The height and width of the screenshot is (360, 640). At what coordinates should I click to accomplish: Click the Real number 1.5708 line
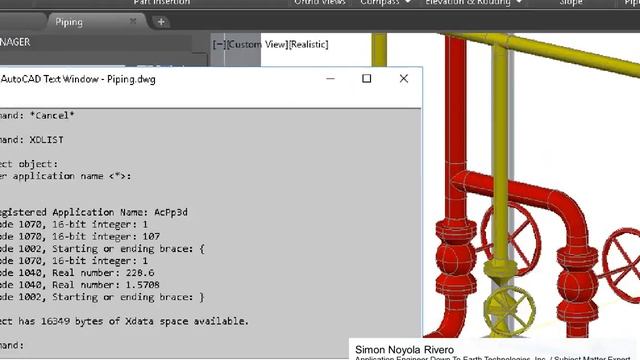[x=80, y=285]
